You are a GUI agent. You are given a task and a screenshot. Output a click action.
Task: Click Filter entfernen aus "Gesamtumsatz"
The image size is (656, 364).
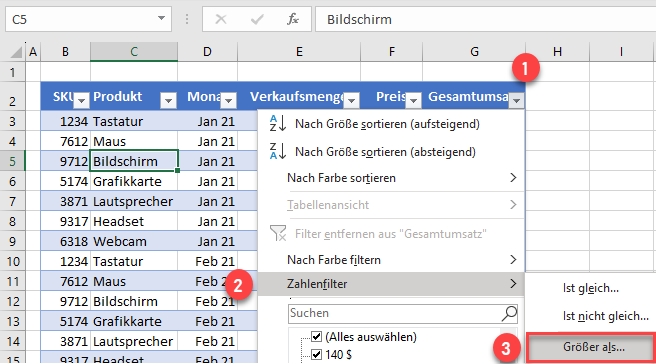click(x=391, y=233)
